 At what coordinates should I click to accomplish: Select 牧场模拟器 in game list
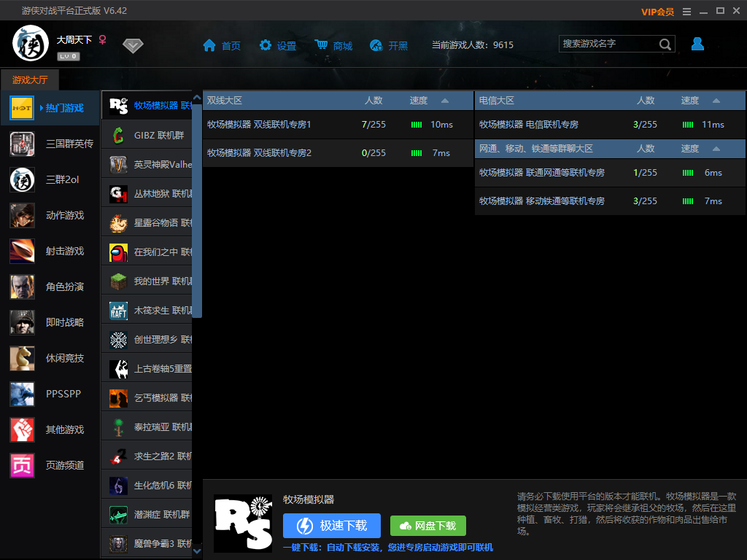[147, 105]
